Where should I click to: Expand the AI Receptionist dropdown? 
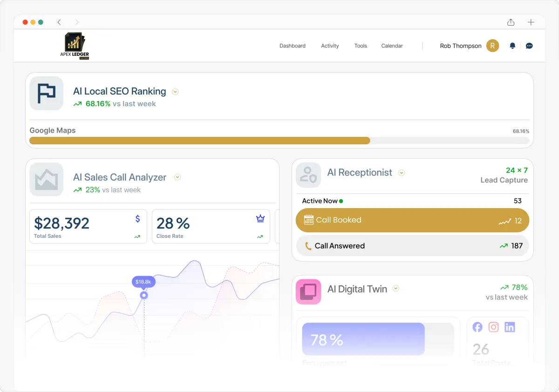pyautogui.click(x=402, y=173)
